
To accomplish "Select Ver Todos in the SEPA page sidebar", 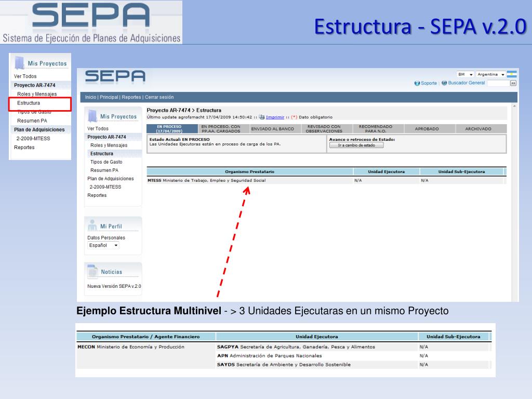I will pos(98,129).
